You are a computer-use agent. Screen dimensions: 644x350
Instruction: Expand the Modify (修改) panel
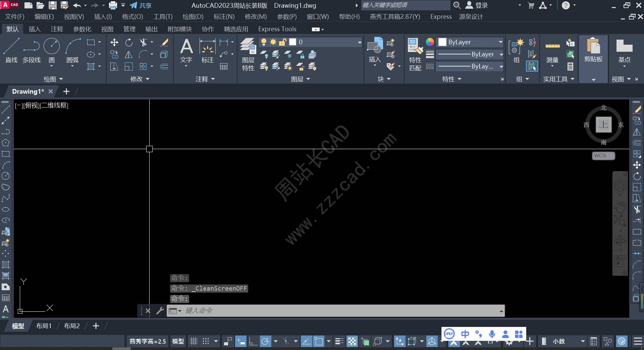tap(140, 79)
